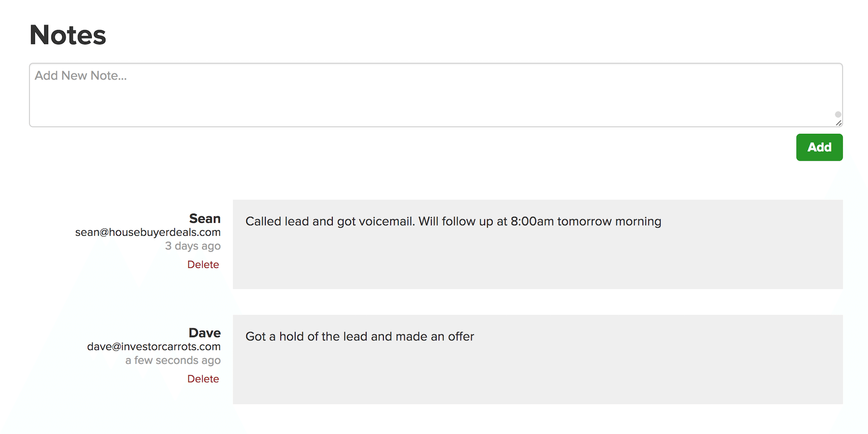Select the author name Sean
Viewport: 868px width, 434px height.
click(x=205, y=219)
